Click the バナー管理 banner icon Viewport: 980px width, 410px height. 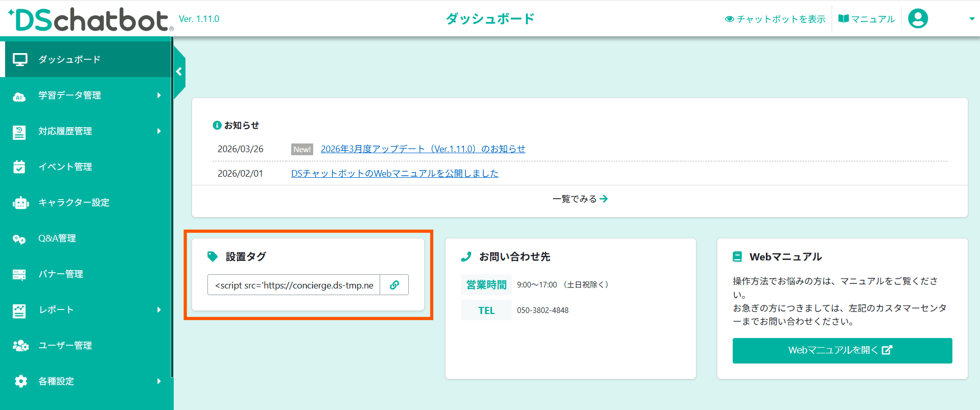point(19,275)
